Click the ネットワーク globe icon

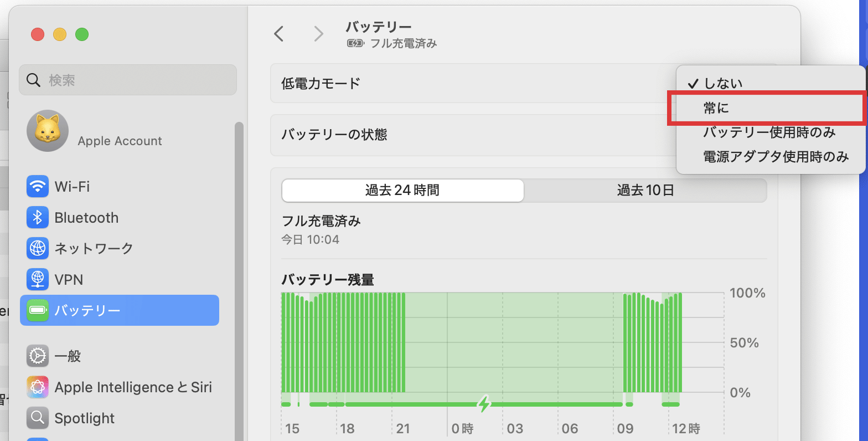[x=38, y=248]
